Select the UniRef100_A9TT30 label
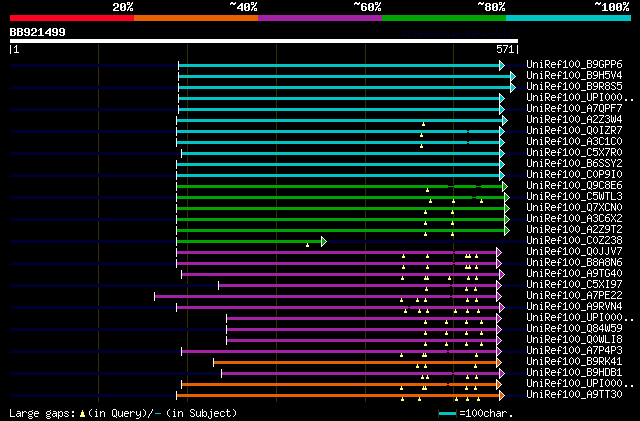640x421 pixels. coord(574,395)
